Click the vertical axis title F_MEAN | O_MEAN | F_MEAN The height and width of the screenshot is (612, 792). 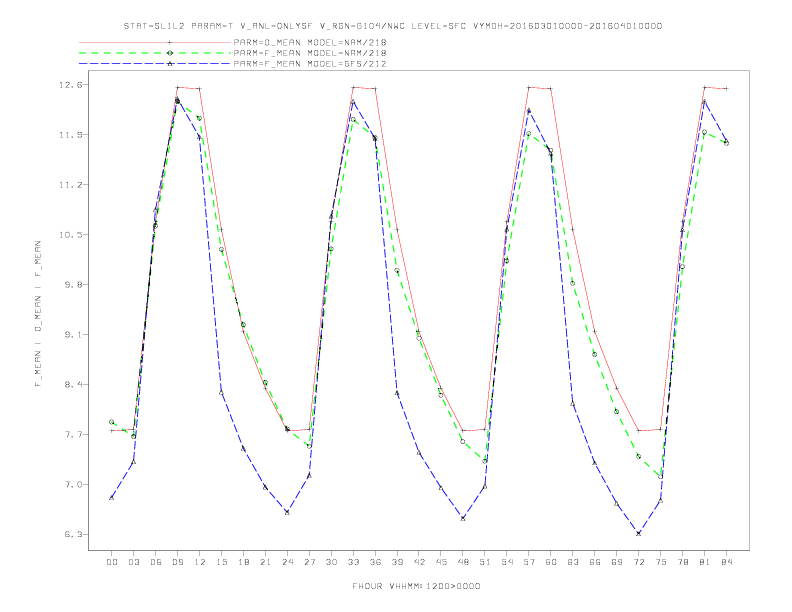click(38, 314)
